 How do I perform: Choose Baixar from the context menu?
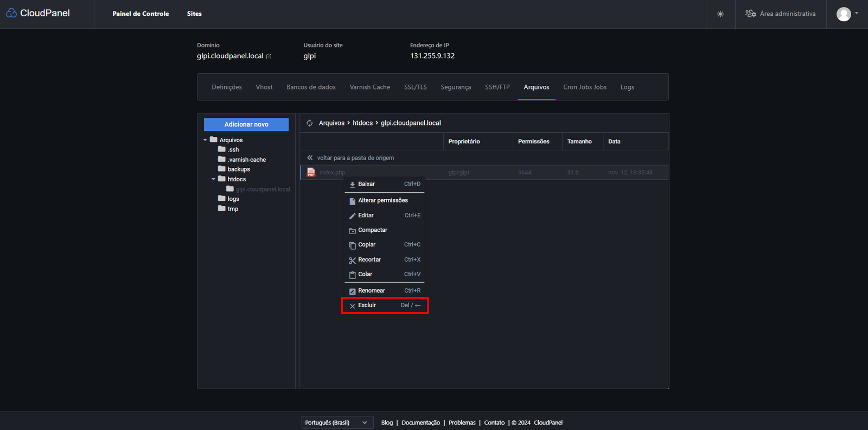(x=366, y=184)
